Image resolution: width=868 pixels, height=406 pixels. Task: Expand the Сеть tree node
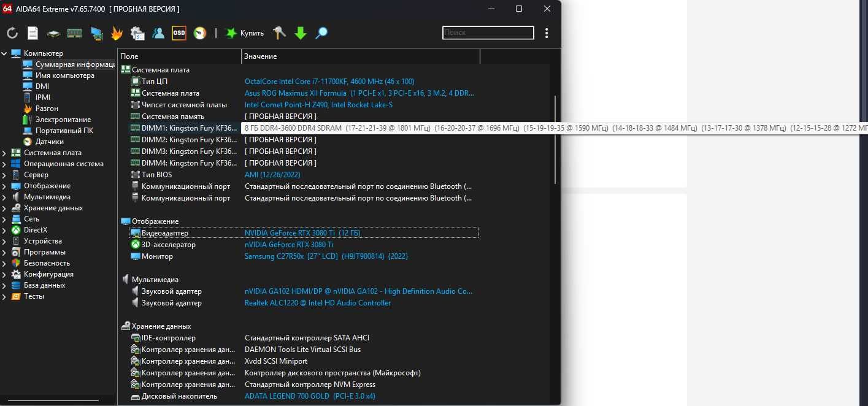click(x=4, y=219)
